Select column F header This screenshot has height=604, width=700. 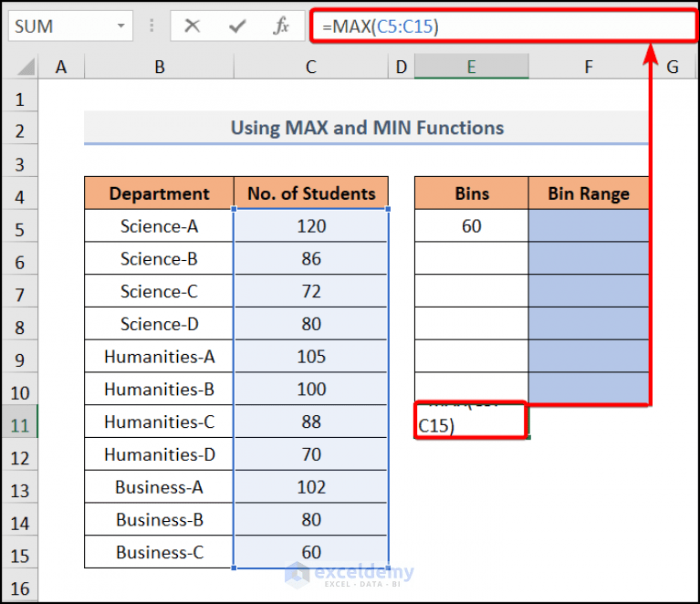click(589, 67)
